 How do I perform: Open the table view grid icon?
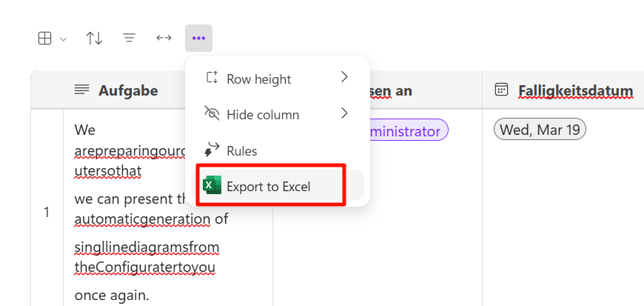tap(44, 39)
